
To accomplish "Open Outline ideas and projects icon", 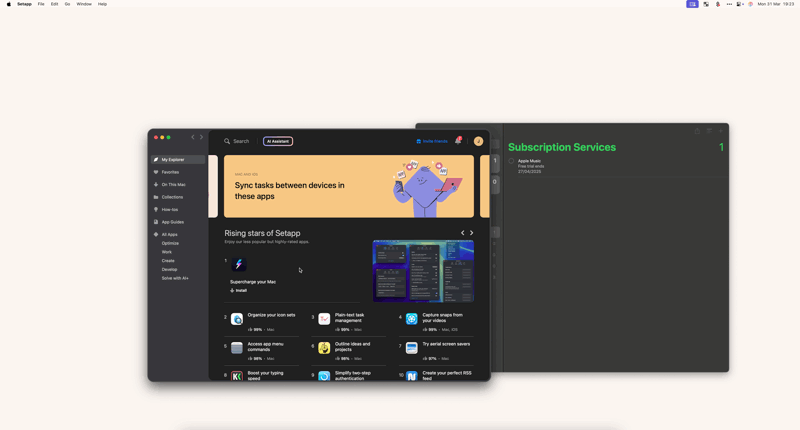I will pyautogui.click(x=324, y=348).
